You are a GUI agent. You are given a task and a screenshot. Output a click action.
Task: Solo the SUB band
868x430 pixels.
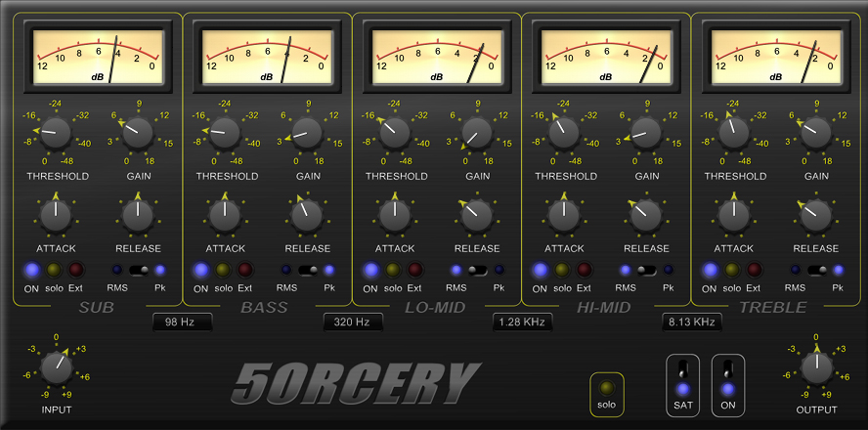coord(55,270)
